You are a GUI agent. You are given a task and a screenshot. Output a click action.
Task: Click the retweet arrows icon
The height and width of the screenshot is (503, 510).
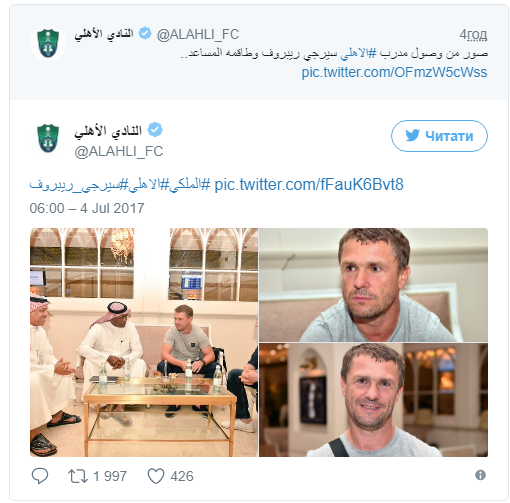point(78,476)
